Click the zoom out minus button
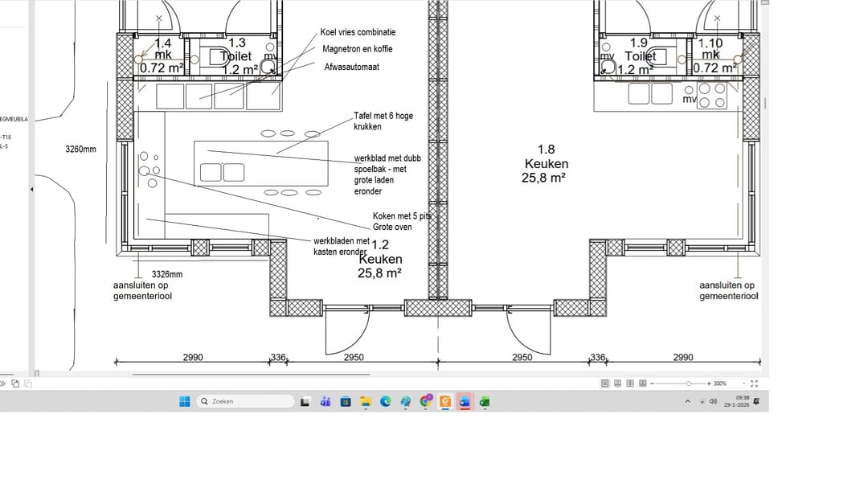This screenshot has width=868, height=488. pyautogui.click(x=652, y=383)
